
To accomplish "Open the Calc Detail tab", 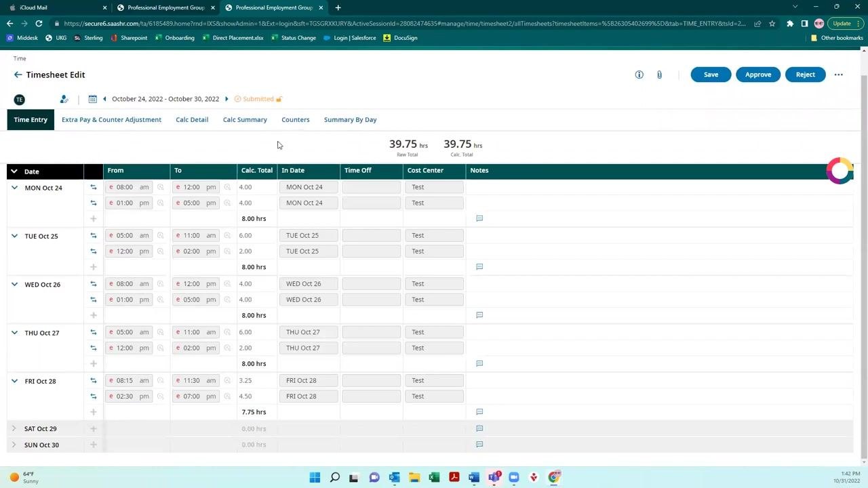I will [x=192, y=120].
